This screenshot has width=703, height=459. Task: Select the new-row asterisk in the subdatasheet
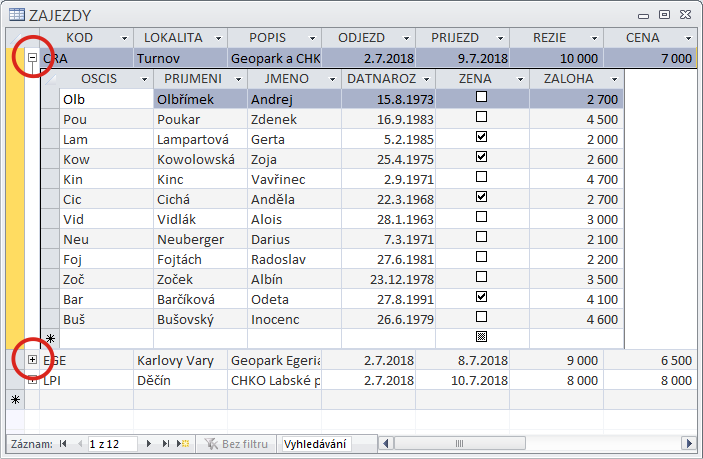[50, 339]
